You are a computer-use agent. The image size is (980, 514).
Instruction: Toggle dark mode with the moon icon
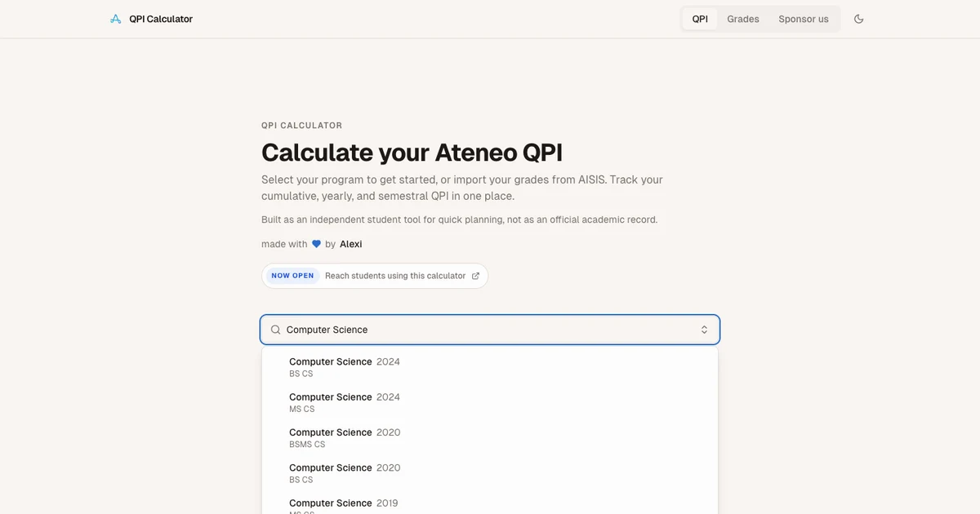[x=858, y=19]
